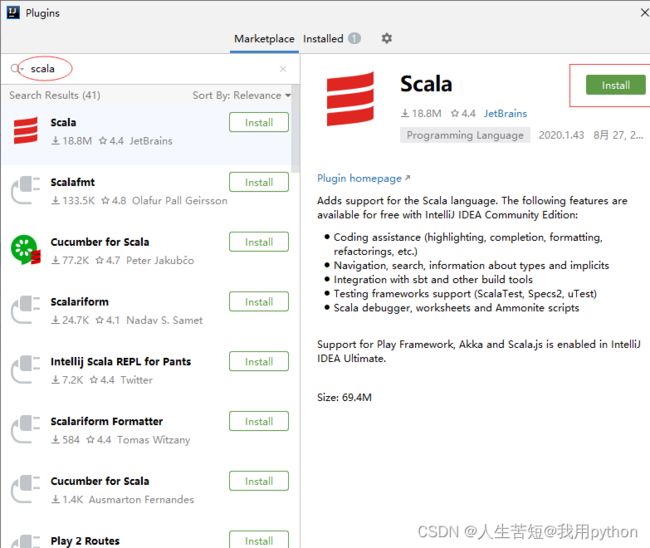Install the Scalafmt plugin

pos(259,182)
